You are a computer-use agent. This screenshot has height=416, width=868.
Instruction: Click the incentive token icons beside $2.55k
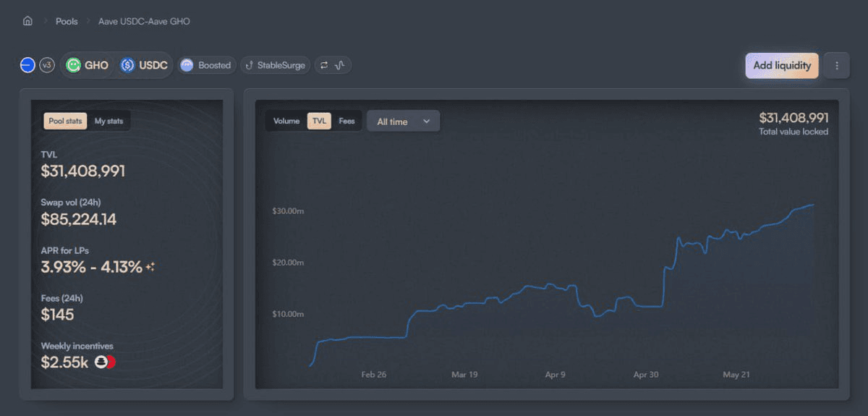106,362
